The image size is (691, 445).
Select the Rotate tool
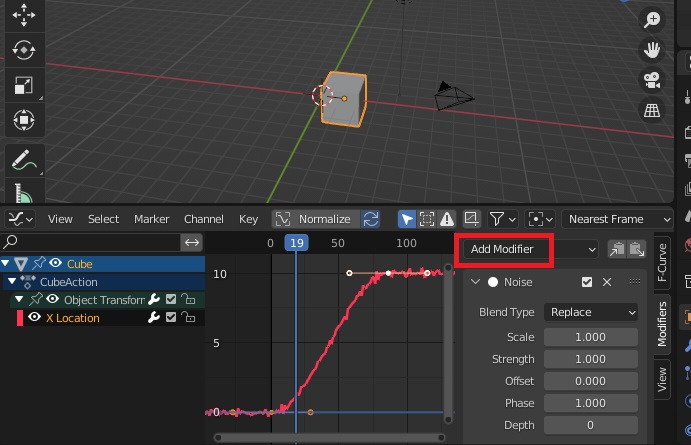24,50
